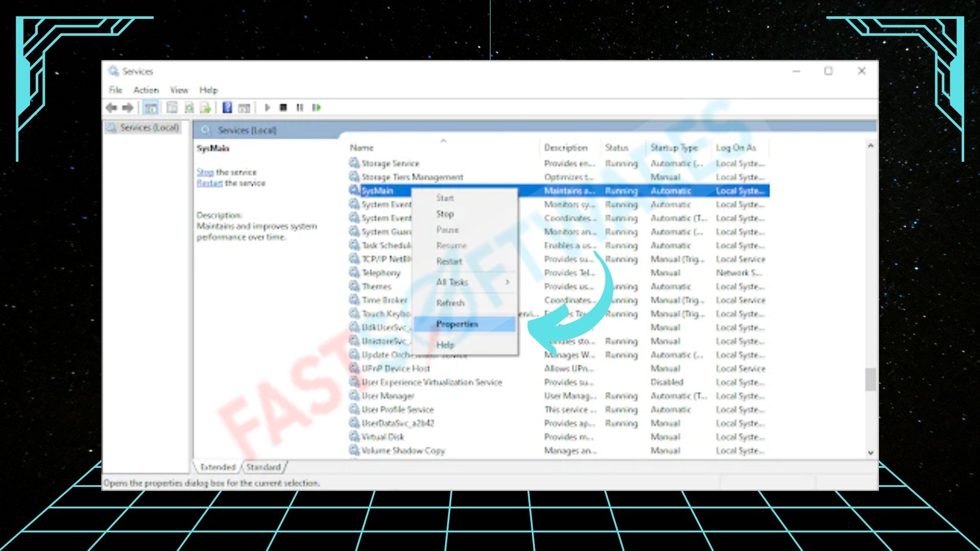Click the Export List toolbar icon

[x=206, y=108]
